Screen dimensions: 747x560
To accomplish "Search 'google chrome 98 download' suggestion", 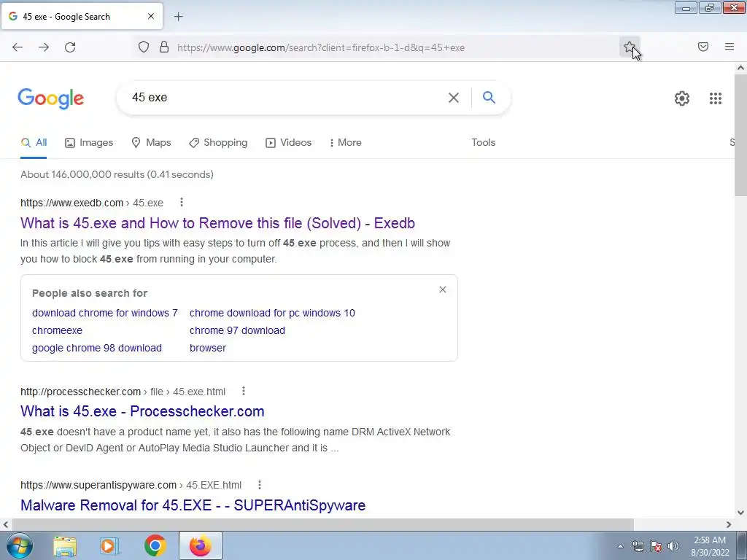I will pos(97,348).
